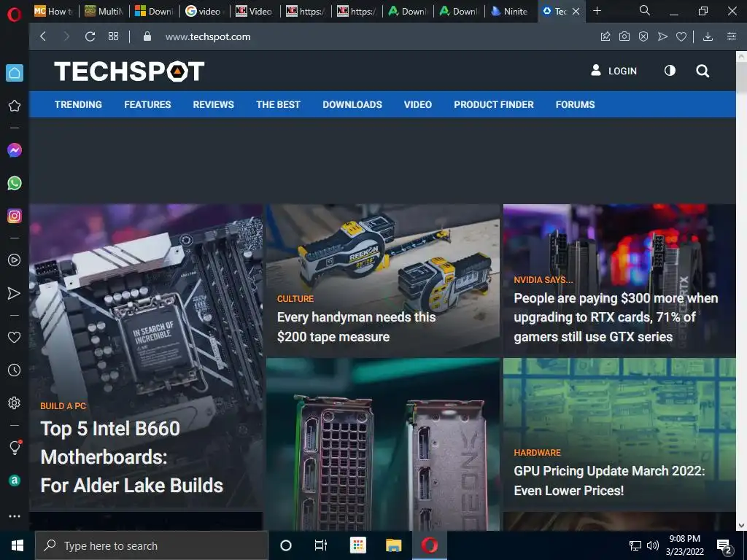Search tabs with the magnifier icon
Screen dimensions: 747x560
[x=645, y=10]
